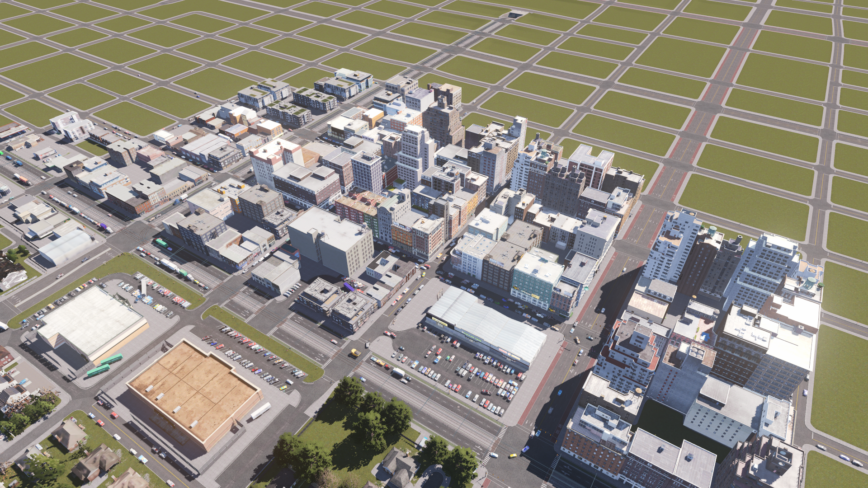Select the road tunnel entrance at the top
868x488 pixels.
pyautogui.click(x=514, y=15)
